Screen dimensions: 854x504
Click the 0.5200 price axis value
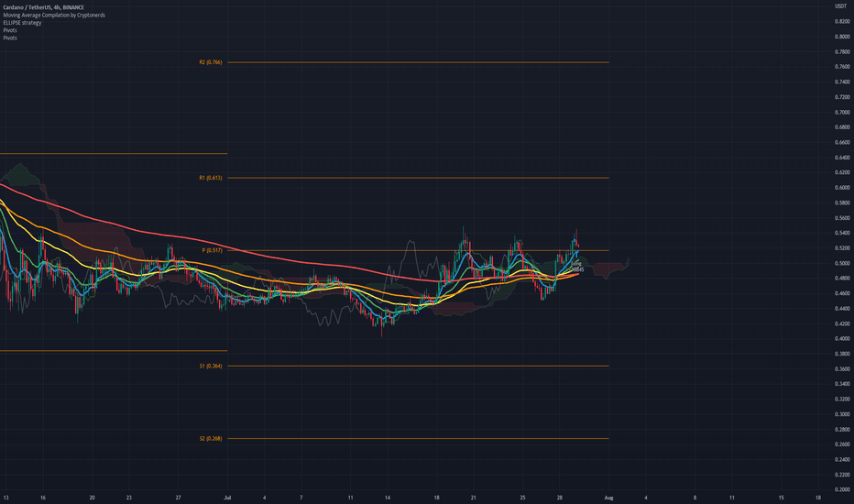842,248
